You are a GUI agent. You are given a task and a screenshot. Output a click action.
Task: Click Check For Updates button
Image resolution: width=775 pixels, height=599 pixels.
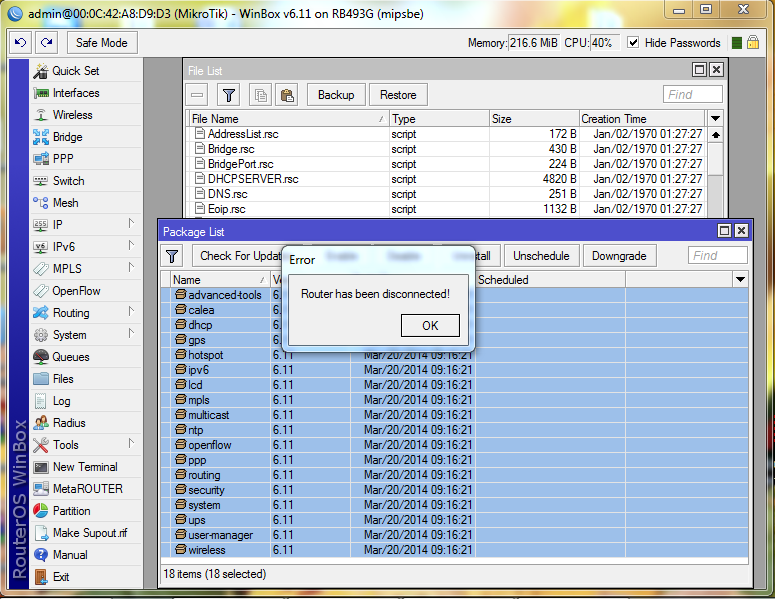pos(240,256)
